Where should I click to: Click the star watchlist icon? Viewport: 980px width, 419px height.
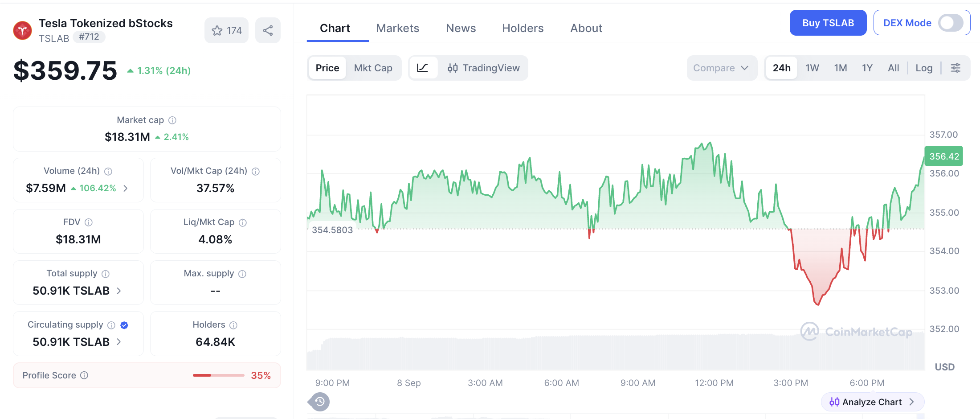(217, 31)
